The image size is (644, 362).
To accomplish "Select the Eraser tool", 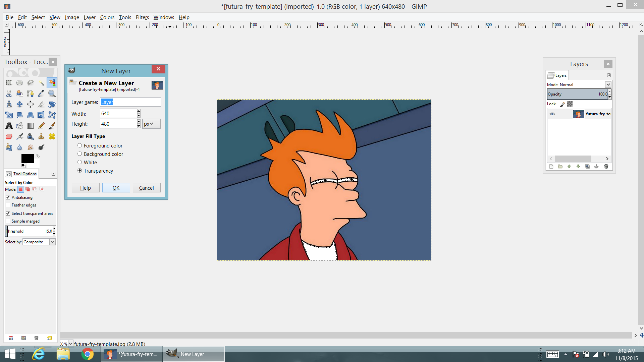I will [9, 136].
